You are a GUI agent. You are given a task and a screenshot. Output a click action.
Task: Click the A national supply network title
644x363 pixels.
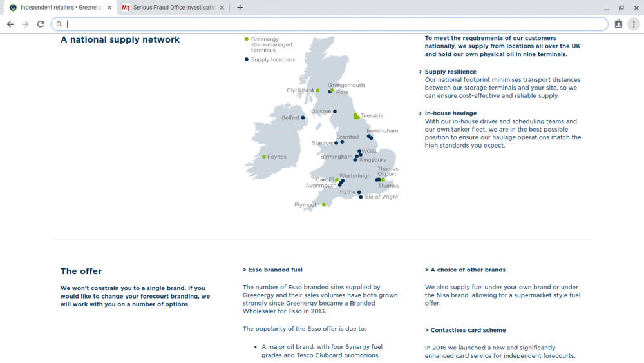pos(120,39)
